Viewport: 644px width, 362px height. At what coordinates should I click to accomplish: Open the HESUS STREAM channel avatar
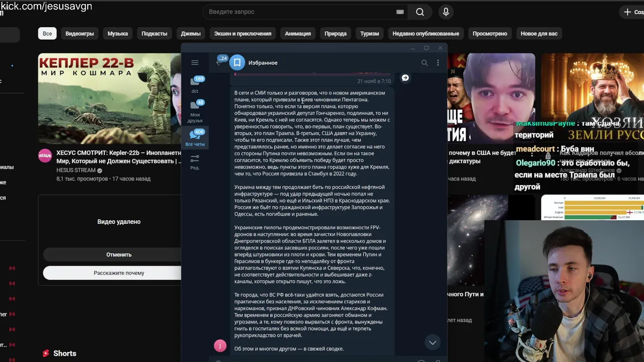point(45,155)
